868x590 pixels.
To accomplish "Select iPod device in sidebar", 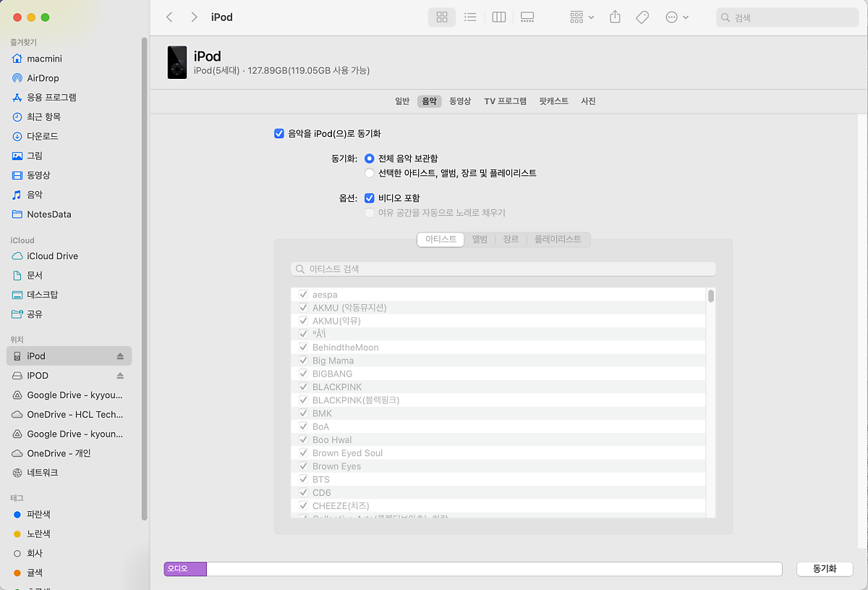I will point(69,355).
